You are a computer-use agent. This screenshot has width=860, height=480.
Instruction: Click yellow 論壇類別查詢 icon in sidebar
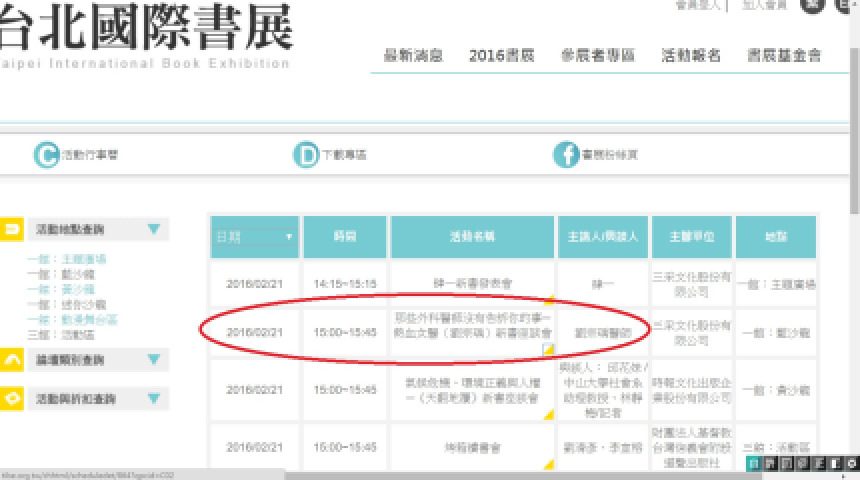tap(12, 359)
